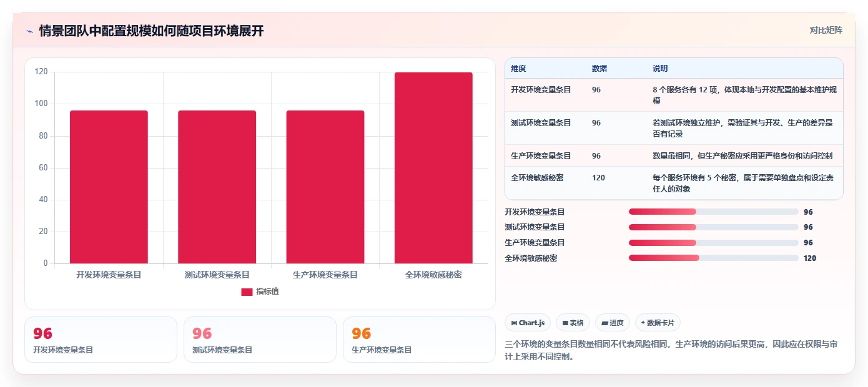Click the 生产环境变量条目 axis label under chart

click(325, 275)
